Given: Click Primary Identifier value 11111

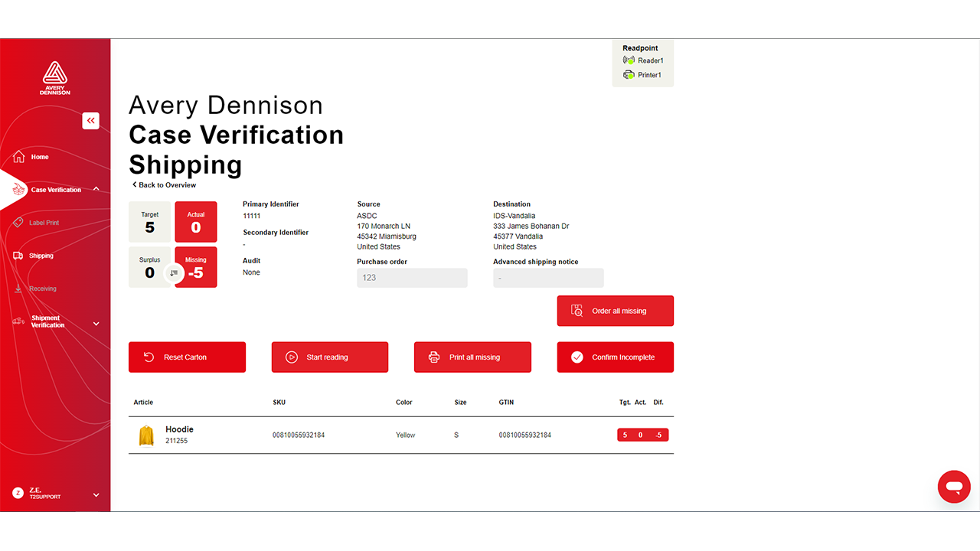Looking at the screenshot, I should tap(252, 216).
